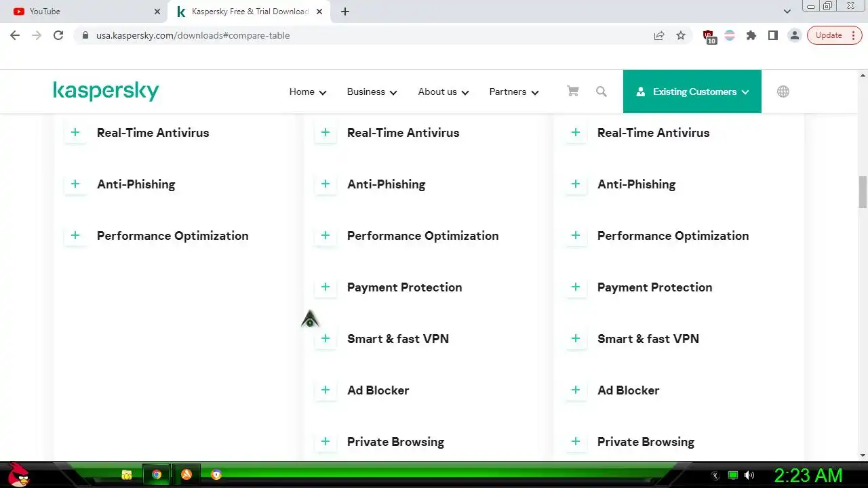Expand Payment Protection in middle column
The width and height of the screenshot is (868, 488).
[x=325, y=287]
